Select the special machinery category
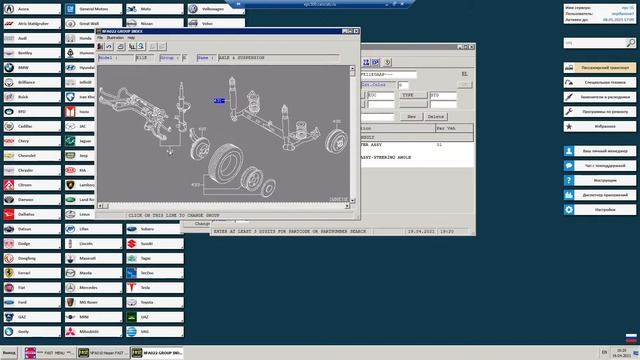 coord(600,82)
